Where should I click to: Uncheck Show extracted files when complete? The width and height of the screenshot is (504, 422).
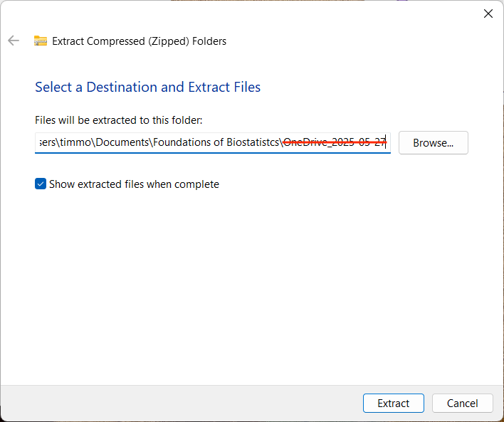[41, 184]
